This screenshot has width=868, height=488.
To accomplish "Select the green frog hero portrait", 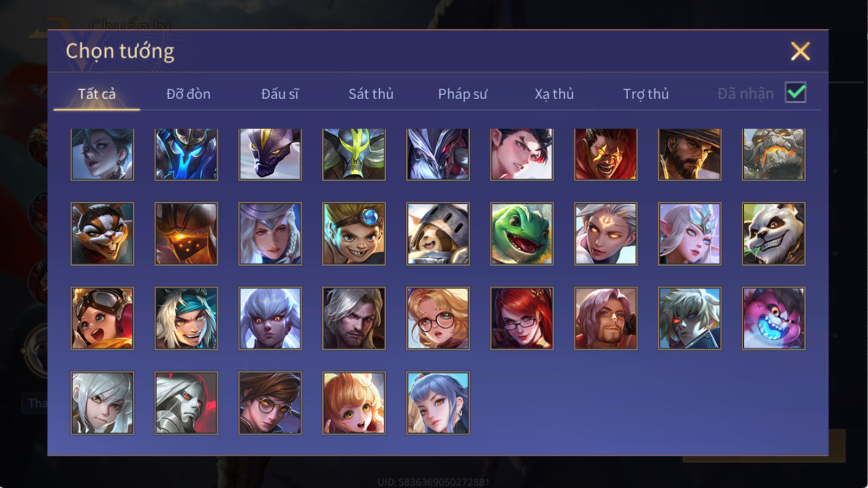I will pos(522,234).
